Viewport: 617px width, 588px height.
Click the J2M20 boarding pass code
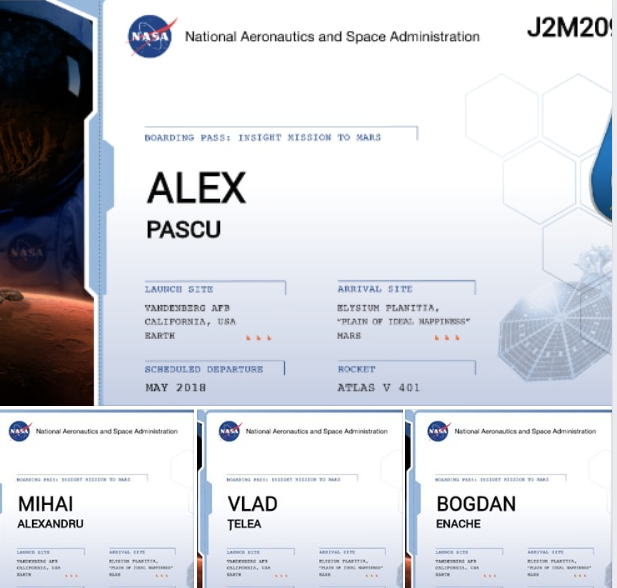coord(569,28)
